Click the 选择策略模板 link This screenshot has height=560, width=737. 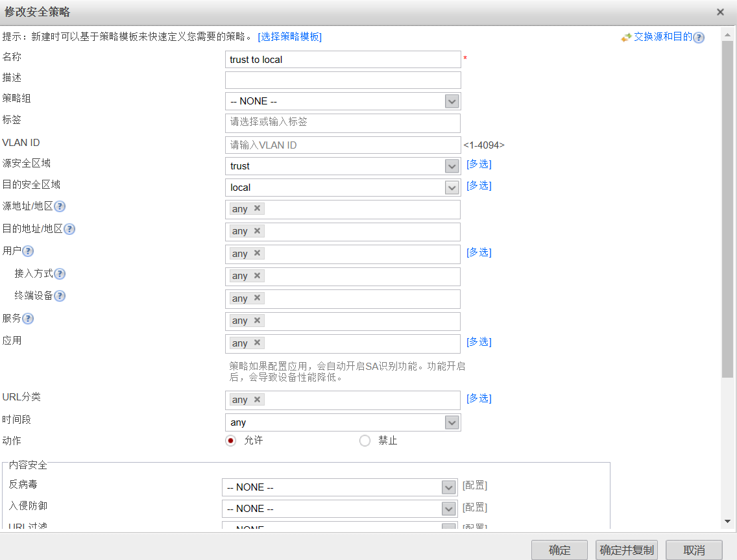289,37
